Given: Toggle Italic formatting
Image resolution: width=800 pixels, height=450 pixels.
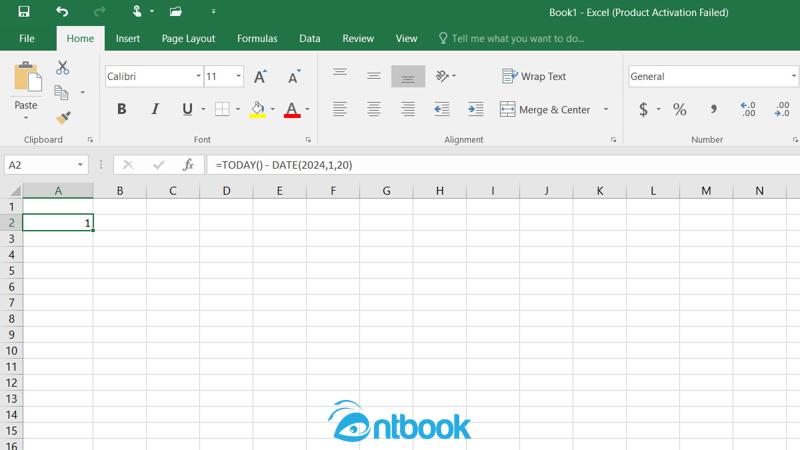Looking at the screenshot, I should pyautogui.click(x=155, y=109).
